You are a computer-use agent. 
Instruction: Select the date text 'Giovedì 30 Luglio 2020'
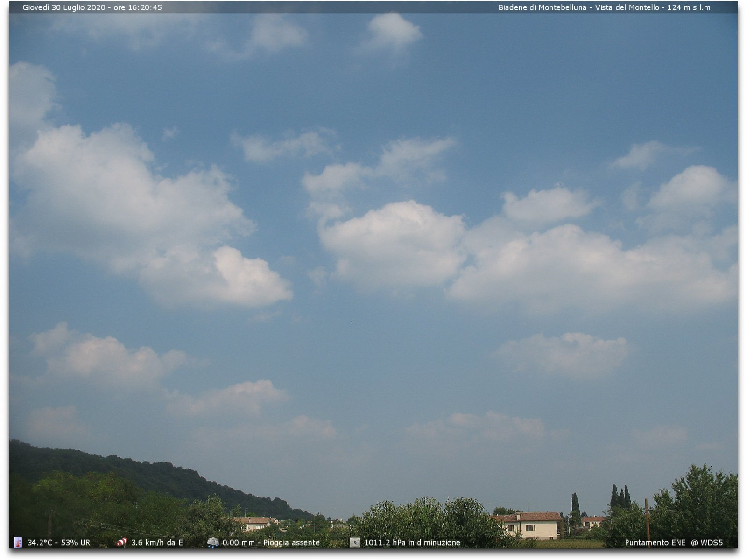point(64,7)
